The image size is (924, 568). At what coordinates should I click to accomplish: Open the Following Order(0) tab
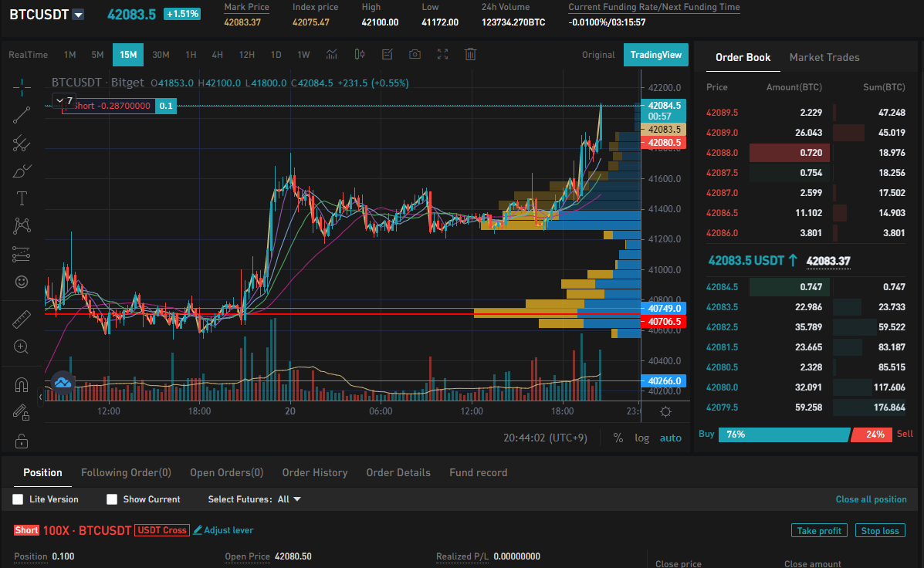tap(126, 472)
